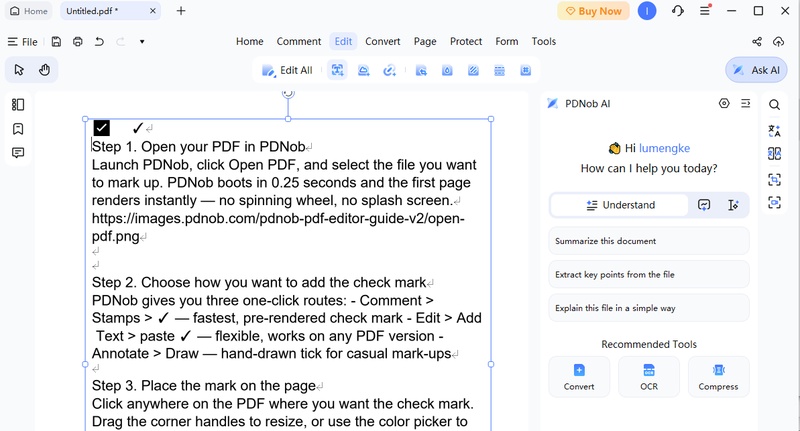The height and width of the screenshot is (431, 800).
Task: Click the Print icon
Action: 78,41
